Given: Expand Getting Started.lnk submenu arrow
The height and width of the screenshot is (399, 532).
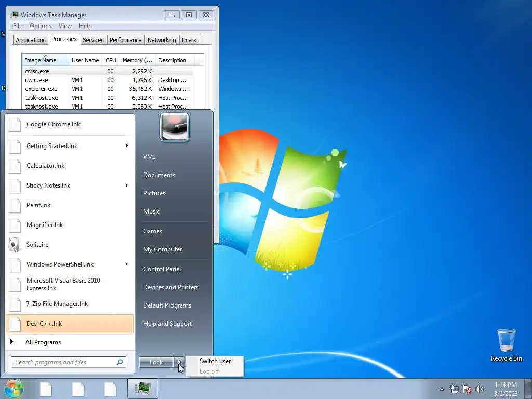Looking at the screenshot, I should 127,146.
